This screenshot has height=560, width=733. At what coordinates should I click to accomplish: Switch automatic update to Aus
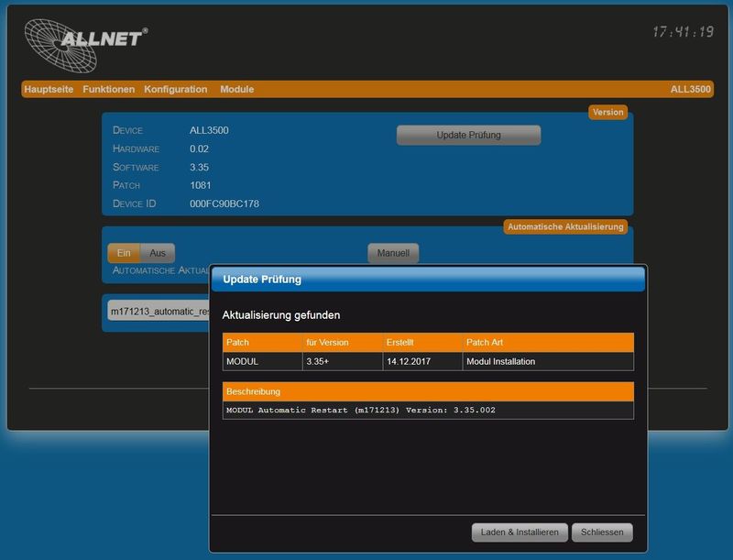tap(158, 253)
